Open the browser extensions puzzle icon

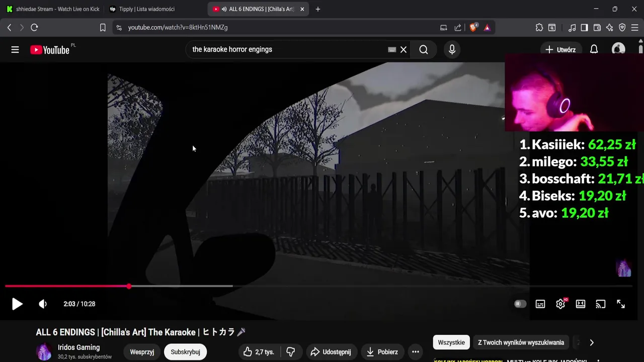pos(539,28)
